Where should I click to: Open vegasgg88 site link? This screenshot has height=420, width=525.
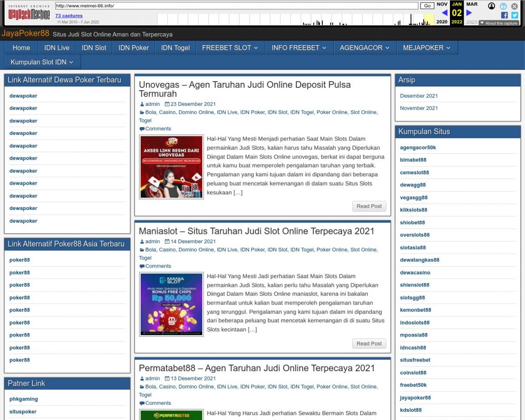414,198
